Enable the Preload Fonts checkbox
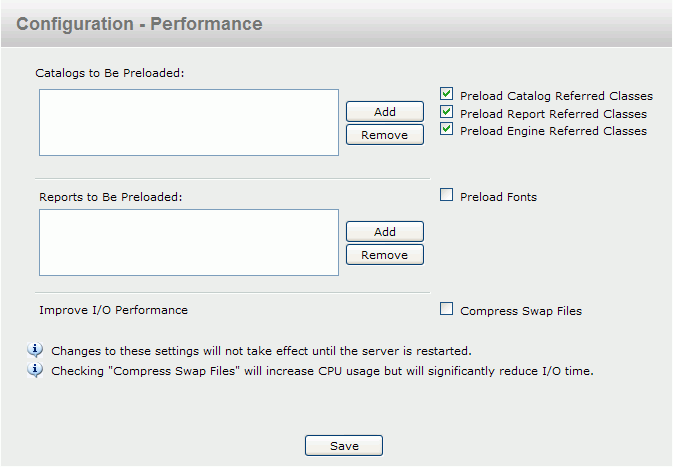 point(446,195)
